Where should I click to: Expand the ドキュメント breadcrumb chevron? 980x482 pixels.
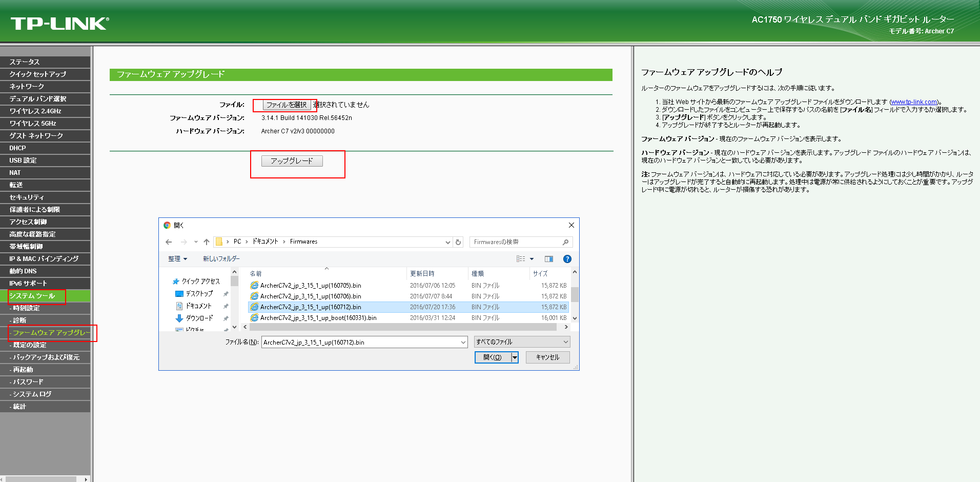(x=284, y=242)
